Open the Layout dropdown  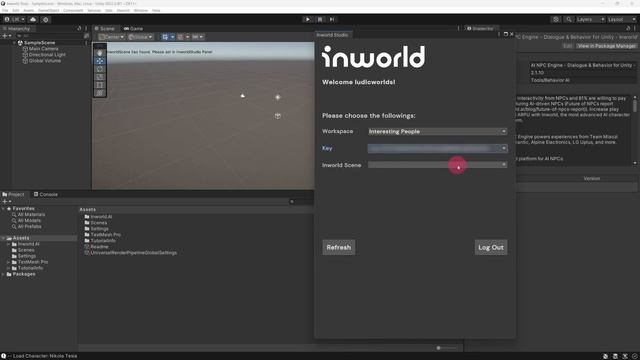point(621,19)
